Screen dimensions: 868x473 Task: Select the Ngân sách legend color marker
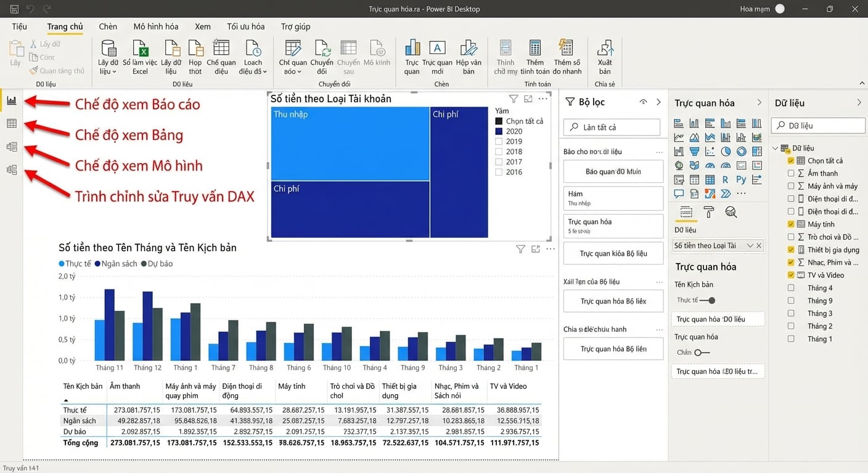click(97, 264)
